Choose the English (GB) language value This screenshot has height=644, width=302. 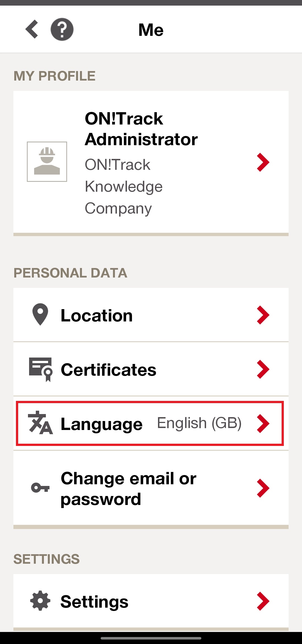(x=199, y=423)
